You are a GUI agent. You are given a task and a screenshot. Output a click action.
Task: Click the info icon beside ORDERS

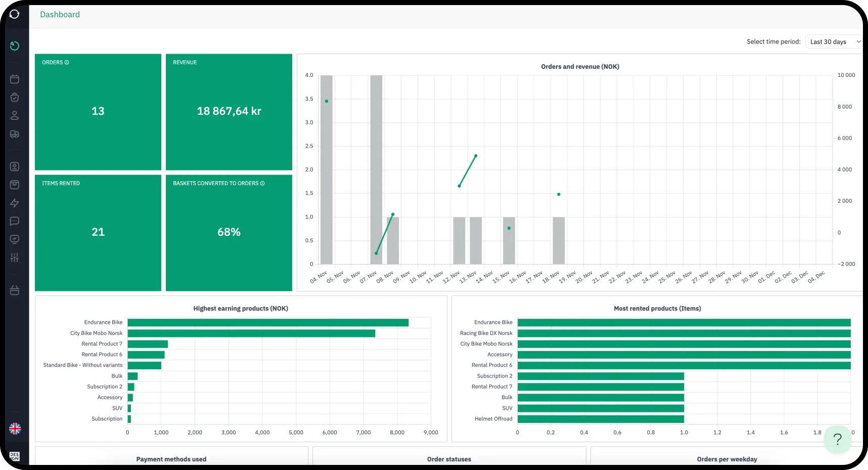(67, 62)
